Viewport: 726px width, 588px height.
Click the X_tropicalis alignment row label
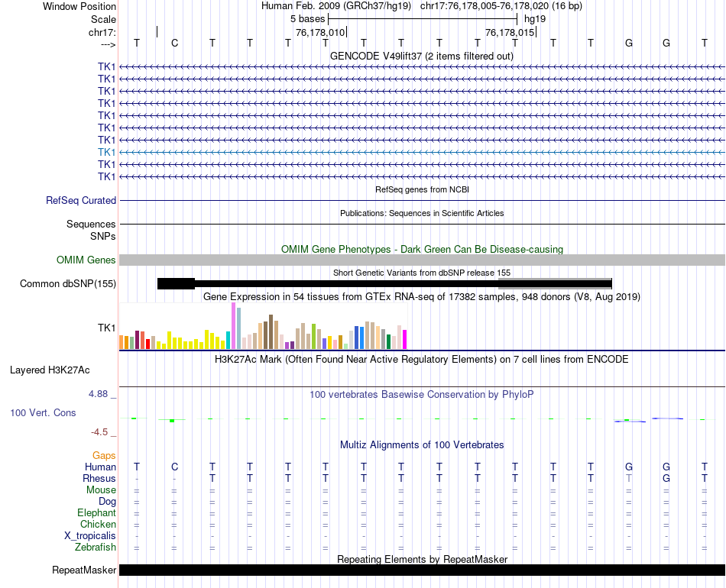click(x=90, y=536)
